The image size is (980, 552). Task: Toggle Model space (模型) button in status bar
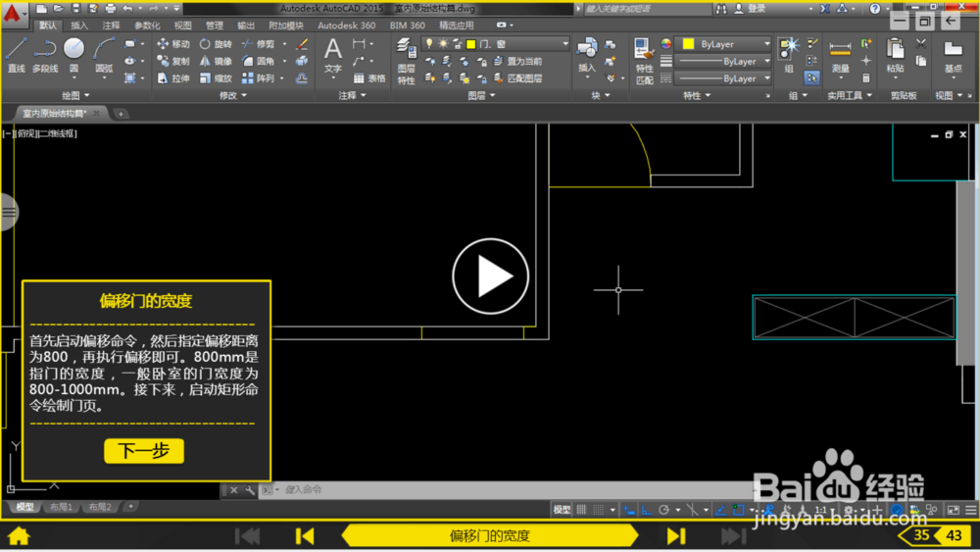click(x=562, y=510)
